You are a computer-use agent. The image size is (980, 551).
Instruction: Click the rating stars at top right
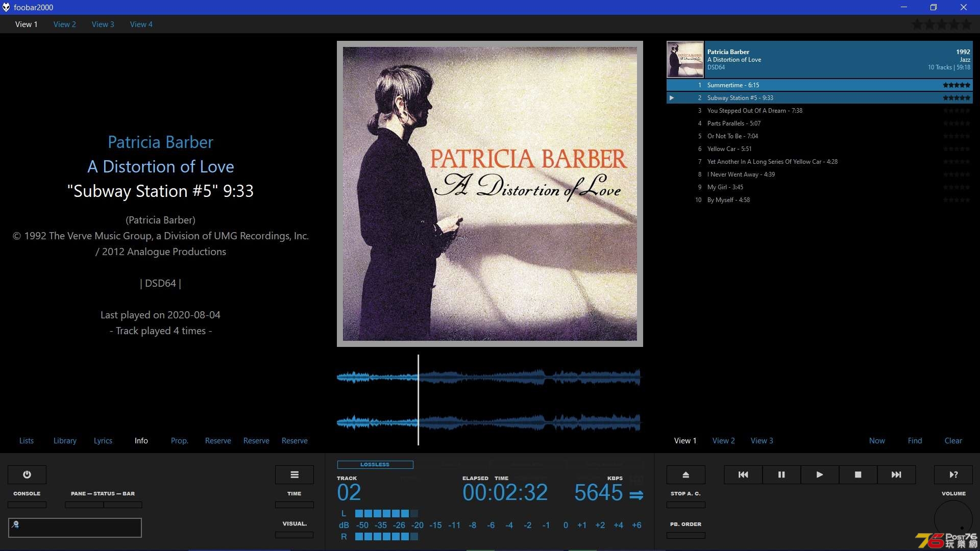click(x=942, y=24)
